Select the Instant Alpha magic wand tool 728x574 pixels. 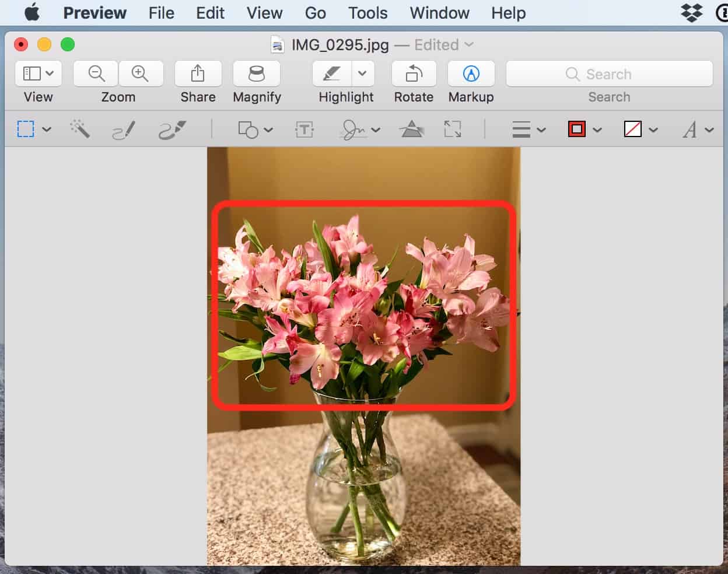tap(80, 129)
